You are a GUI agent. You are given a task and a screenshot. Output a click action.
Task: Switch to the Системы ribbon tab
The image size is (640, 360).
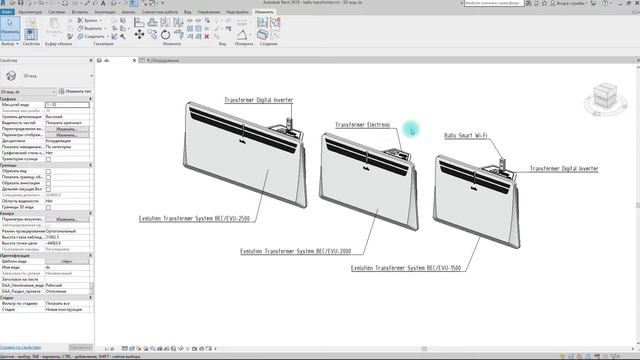click(57, 12)
